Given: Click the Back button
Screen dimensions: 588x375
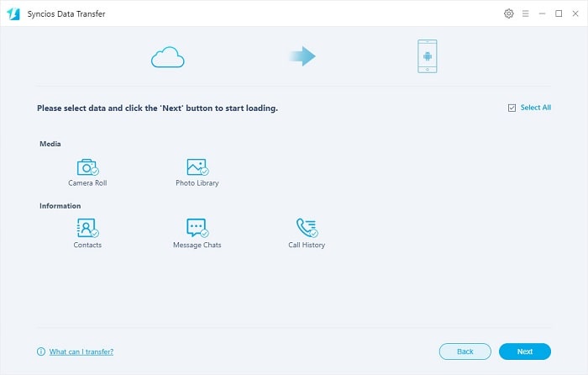Looking at the screenshot, I should [465, 351].
